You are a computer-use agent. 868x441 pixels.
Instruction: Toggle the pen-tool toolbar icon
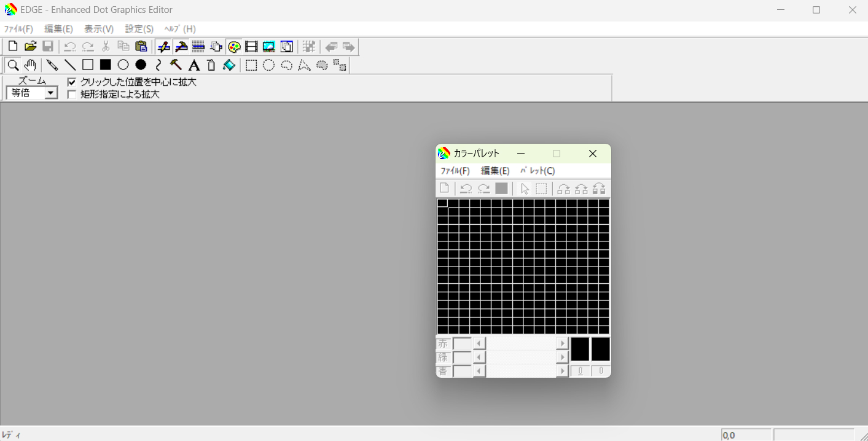[x=163, y=47]
